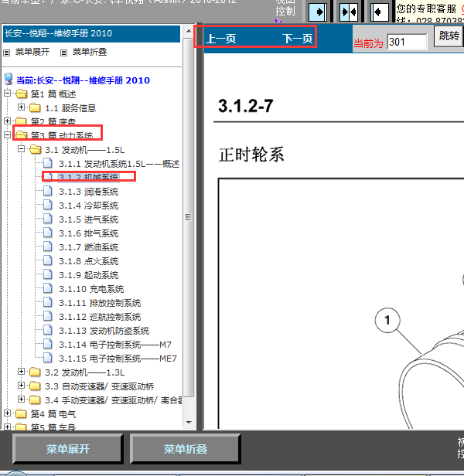This screenshot has height=476, width=464.
Task: Click the page icon for 3.1.10 充电系统
Action: [x=48, y=288]
